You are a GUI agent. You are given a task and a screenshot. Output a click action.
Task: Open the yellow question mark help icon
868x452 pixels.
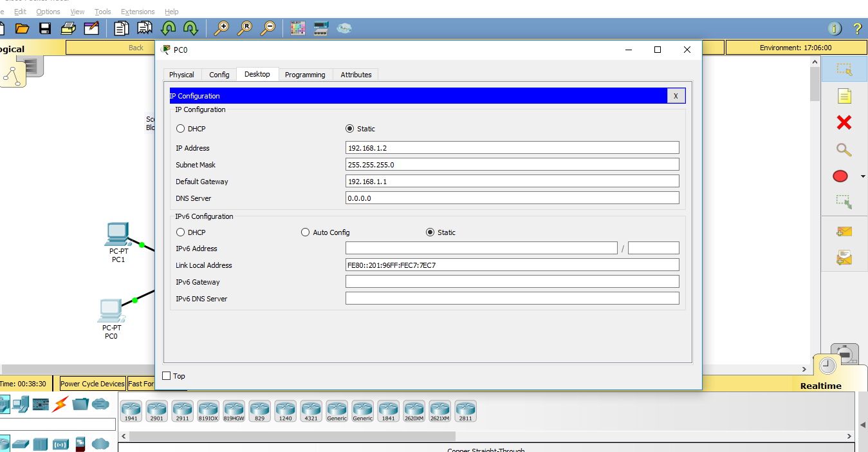pyautogui.click(x=857, y=28)
